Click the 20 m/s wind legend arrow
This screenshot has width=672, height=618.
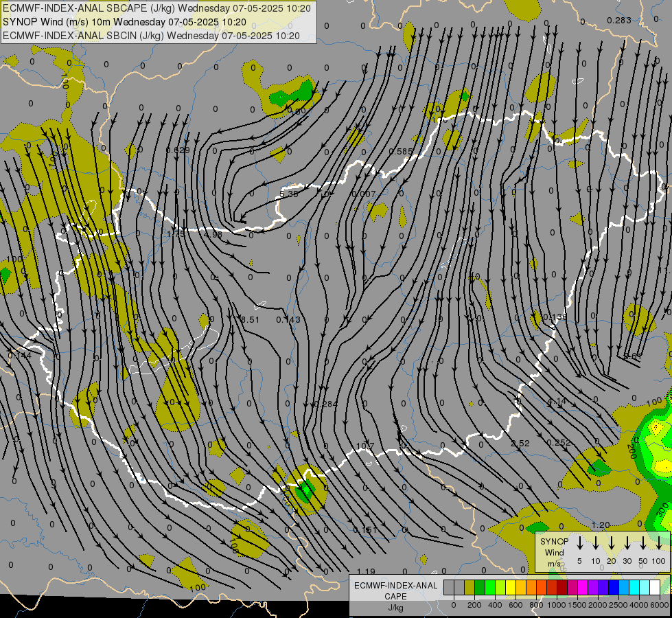611,542
